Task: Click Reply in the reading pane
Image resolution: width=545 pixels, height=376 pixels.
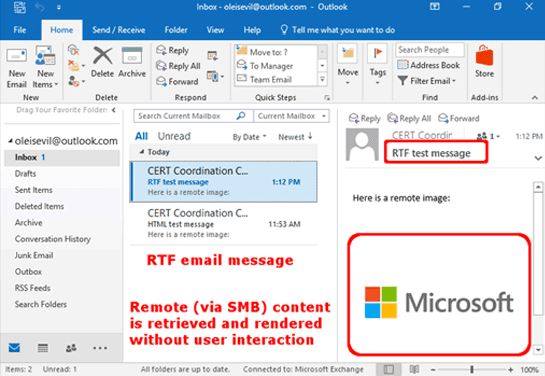Action: coord(365,118)
